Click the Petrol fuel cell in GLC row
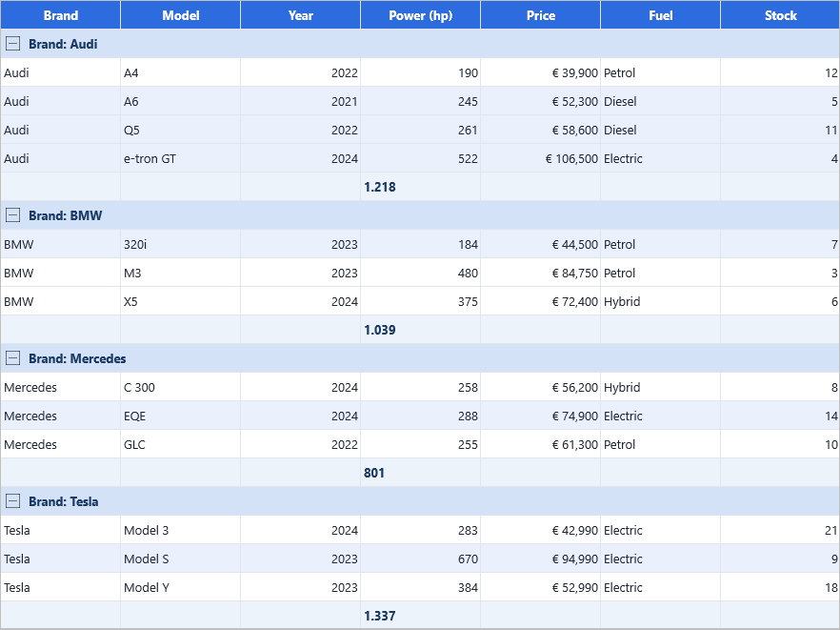Viewport: 840px width, 630px height. 661,444
